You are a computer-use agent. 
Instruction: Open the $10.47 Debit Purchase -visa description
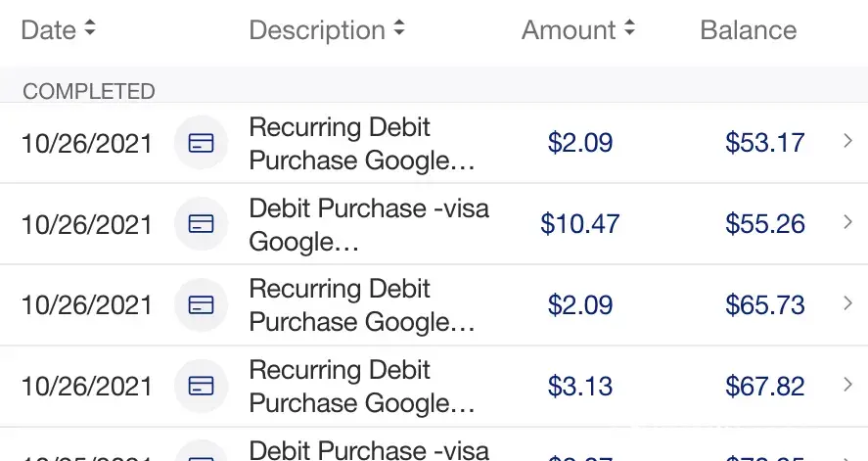click(x=368, y=224)
